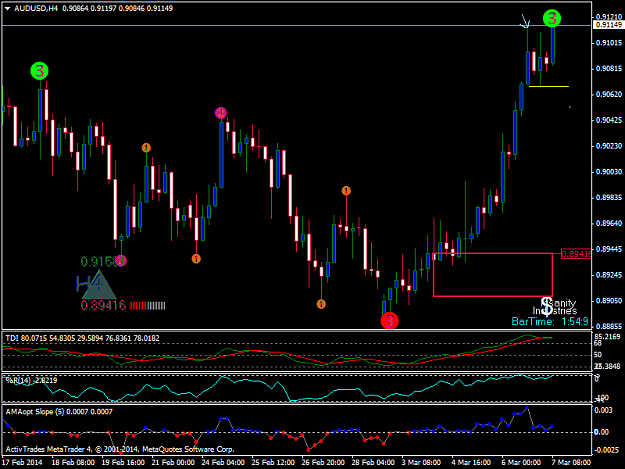Click the 0.90620 price scale value
625x469 pixels.
pyautogui.click(x=609, y=94)
